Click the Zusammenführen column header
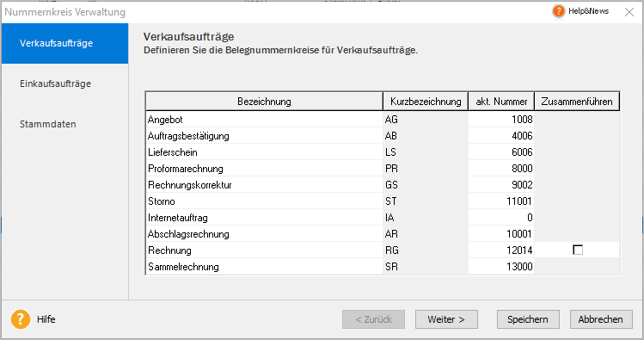The height and width of the screenshot is (340, 644). point(577,102)
